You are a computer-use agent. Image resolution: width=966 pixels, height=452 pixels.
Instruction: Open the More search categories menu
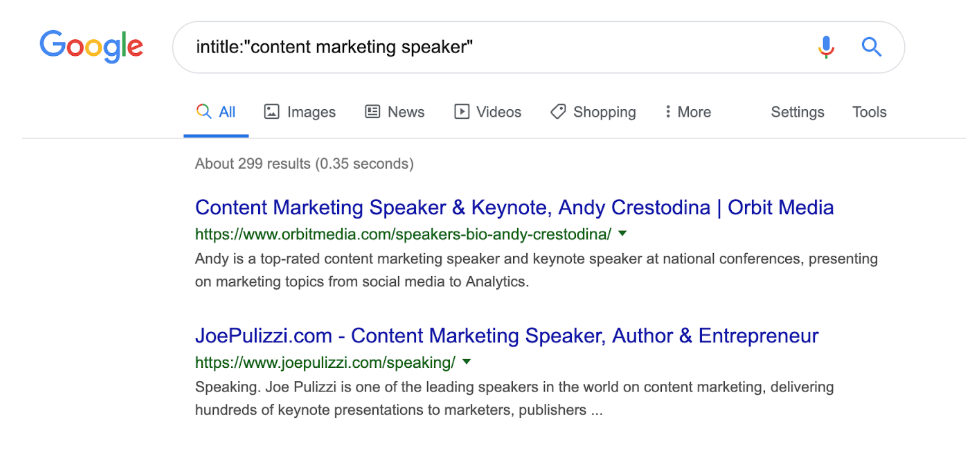688,112
